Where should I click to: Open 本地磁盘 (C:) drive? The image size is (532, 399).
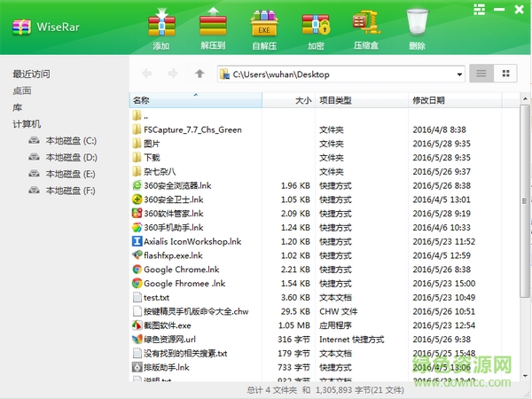coord(71,141)
